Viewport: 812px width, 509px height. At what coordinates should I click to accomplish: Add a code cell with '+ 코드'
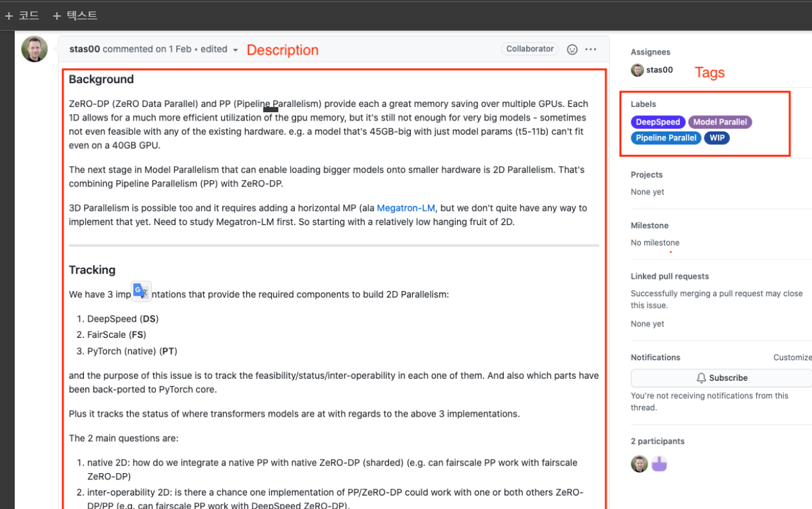tap(22, 15)
